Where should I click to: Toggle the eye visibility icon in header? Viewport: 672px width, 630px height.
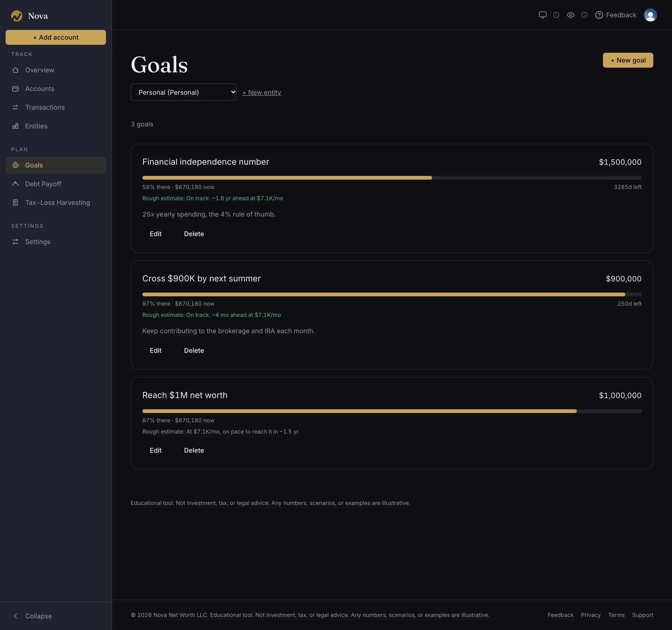(x=570, y=15)
